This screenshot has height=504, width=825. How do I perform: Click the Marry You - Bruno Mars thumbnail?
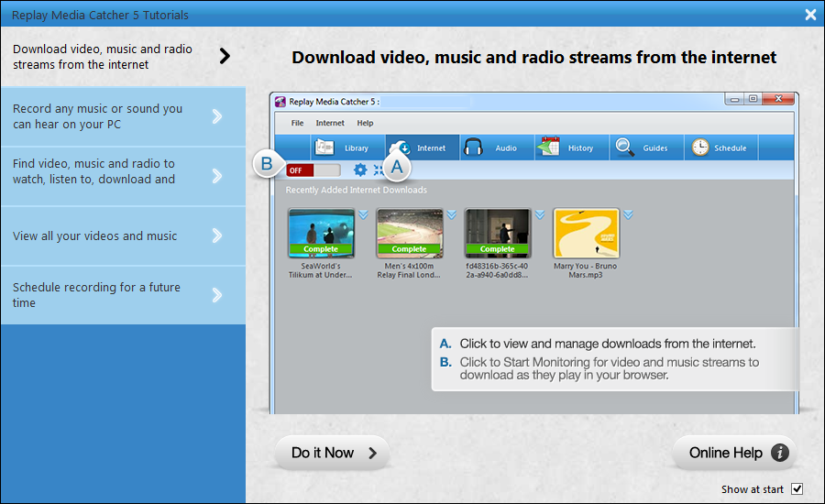click(x=586, y=233)
